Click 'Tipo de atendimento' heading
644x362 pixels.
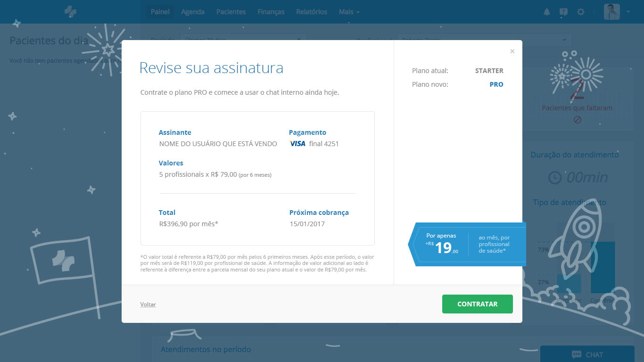[570, 202]
